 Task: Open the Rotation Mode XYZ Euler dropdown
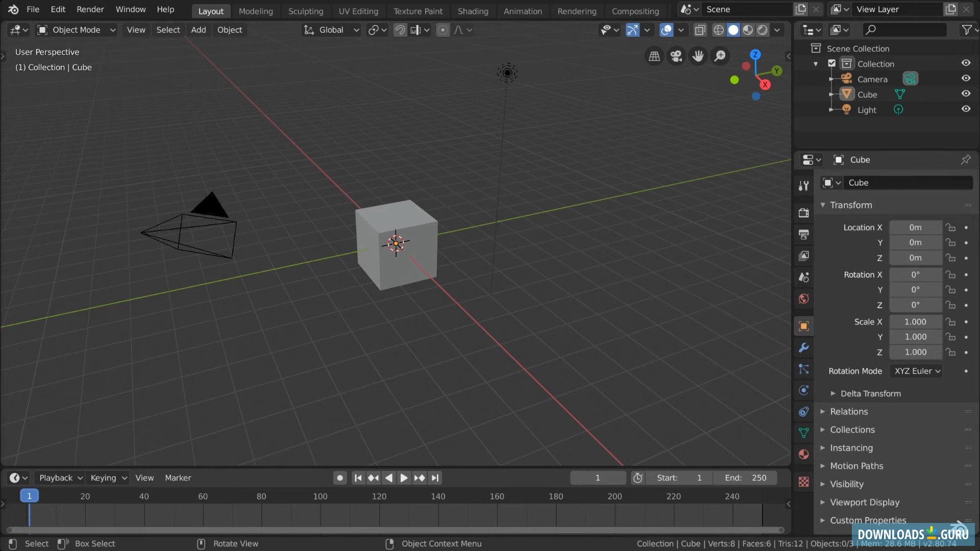click(x=917, y=371)
